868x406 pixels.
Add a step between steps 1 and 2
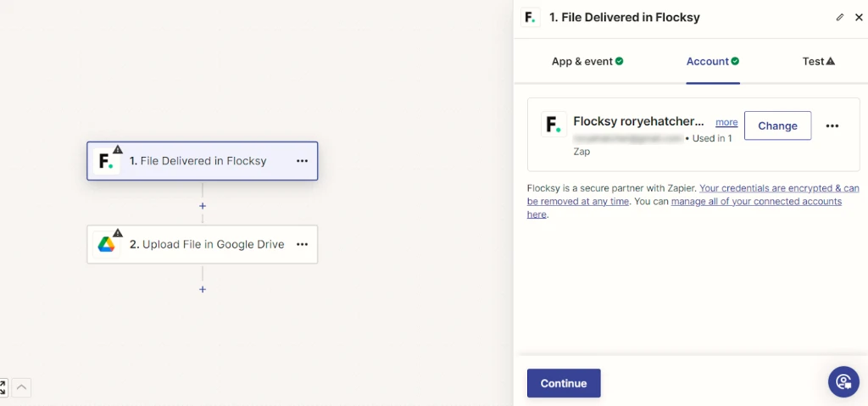click(x=203, y=206)
